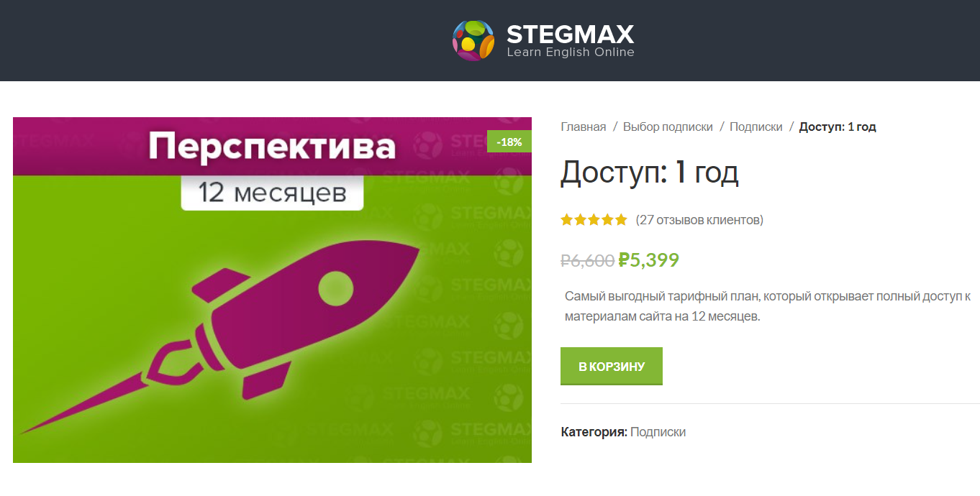Image resolution: width=980 pixels, height=496 pixels.
Task: Open the 27 отзывов клиентов reviews link
Action: coord(699,220)
